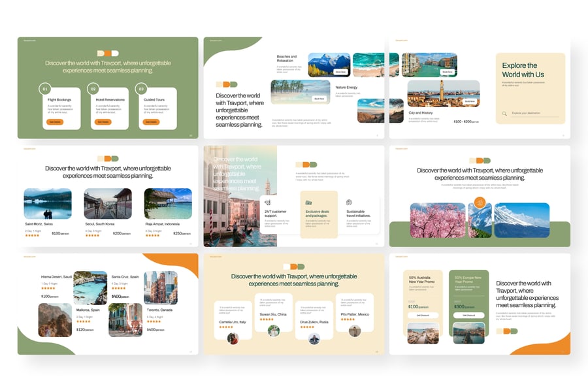This screenshot has width=588, height=392.
Task: Click the Exclusive deals and packages icon
Action: (x=308, y=203)
